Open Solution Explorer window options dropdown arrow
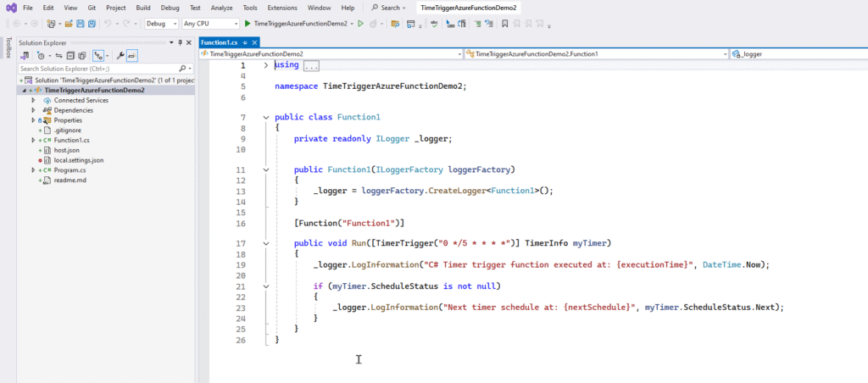Image resolution: width=868 pixels, height=383 pixels. point(171,42)
